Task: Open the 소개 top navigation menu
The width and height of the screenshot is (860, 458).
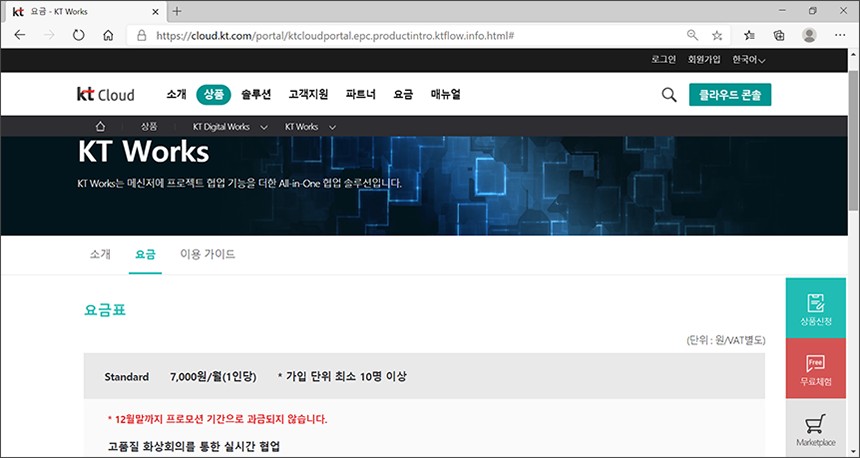Action: pyautogui.click(x=177, y=94)
